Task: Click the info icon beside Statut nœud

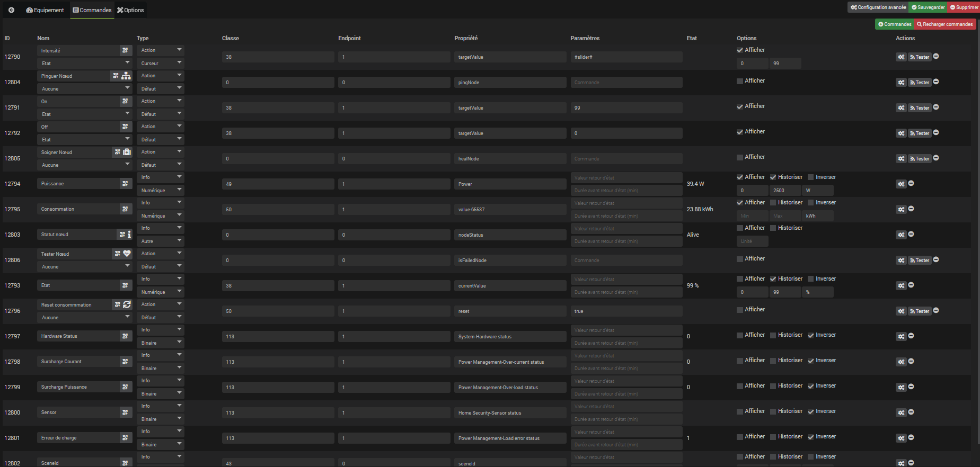Action: (x=129, y=234)
